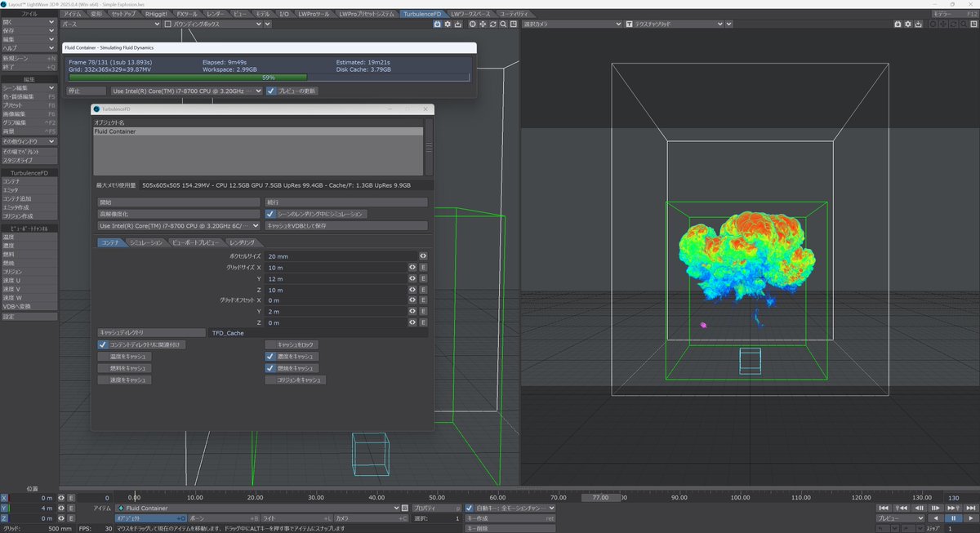The width and height of the screenshot is (980, 533).
Task: Open CPU device dropdown in TurbulenceFD window
Action: [178, 225]
